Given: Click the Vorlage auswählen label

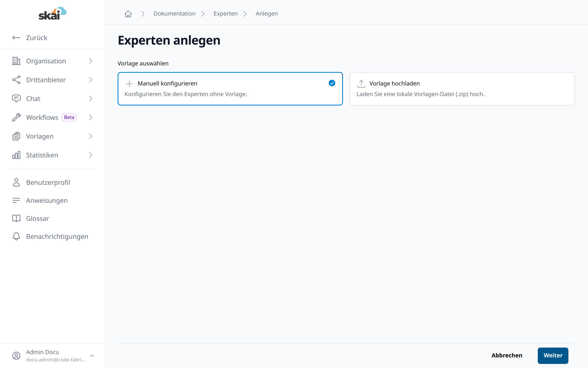Looking at the screenshot, I should 143,64.
